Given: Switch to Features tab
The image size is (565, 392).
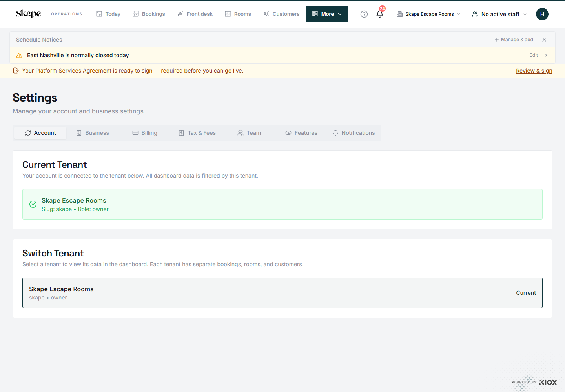Looking at the screenshot, I should coord(301,133).
